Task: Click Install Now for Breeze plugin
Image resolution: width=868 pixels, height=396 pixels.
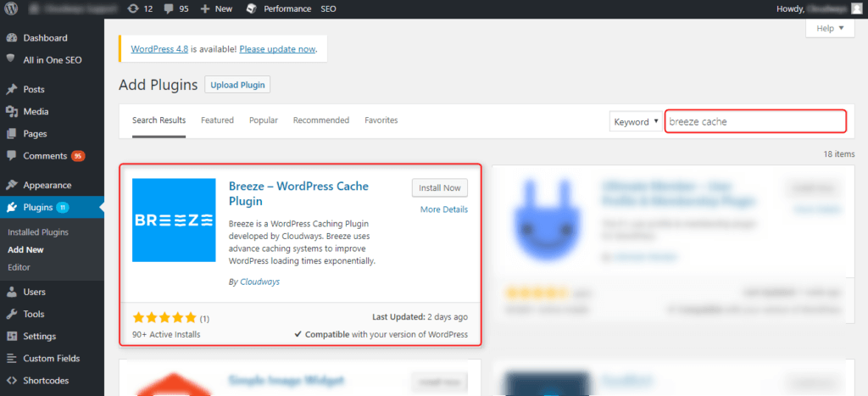Action: tap(440, 187)
